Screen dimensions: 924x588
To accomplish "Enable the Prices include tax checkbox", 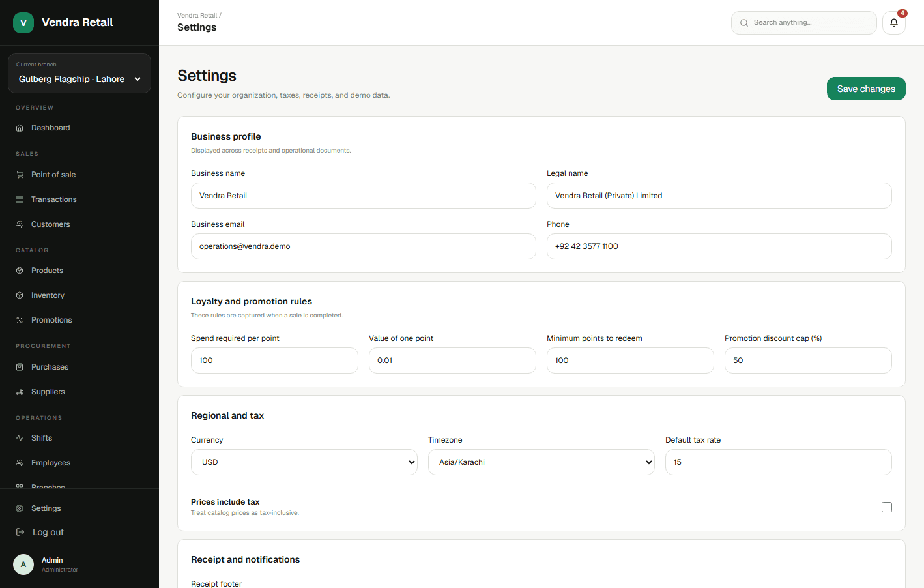I will [x=887, y=507].
